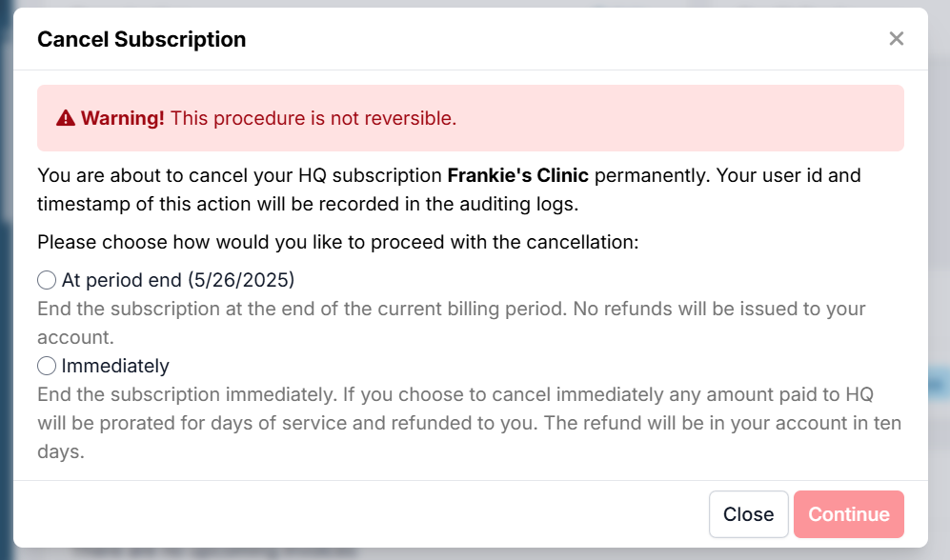Click the "Cancel Subscription" dialog title

pyautogui.click(x=141, y=39)
